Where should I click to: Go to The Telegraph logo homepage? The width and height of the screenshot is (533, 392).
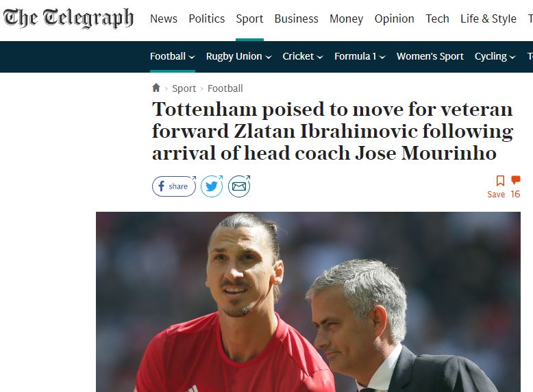click(69, 19)
